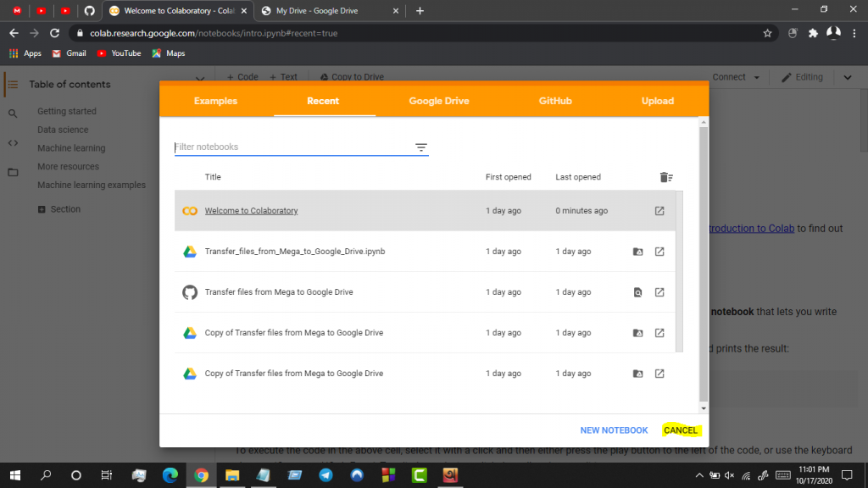868x488 pixels.
Task: Click the Colab logo icon in Welcome row
Action: [x=190, y=211]
